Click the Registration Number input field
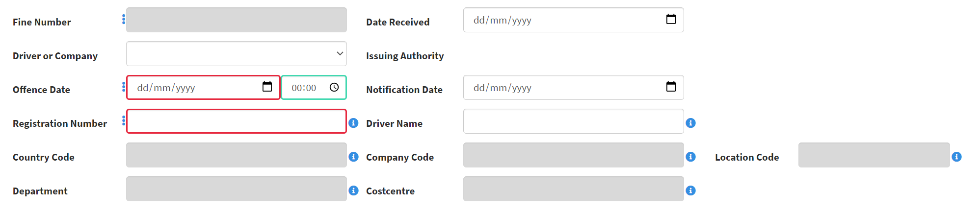 click(237, 121)
